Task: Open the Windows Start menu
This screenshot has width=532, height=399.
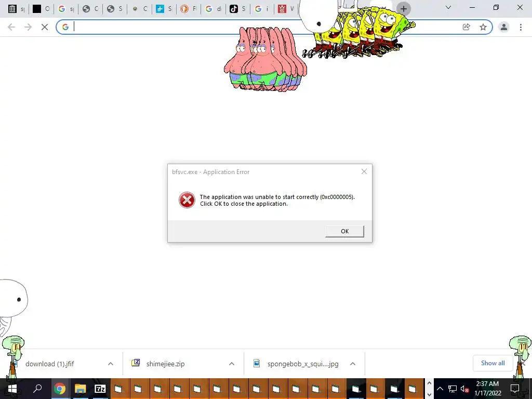Action: [12, 389]
